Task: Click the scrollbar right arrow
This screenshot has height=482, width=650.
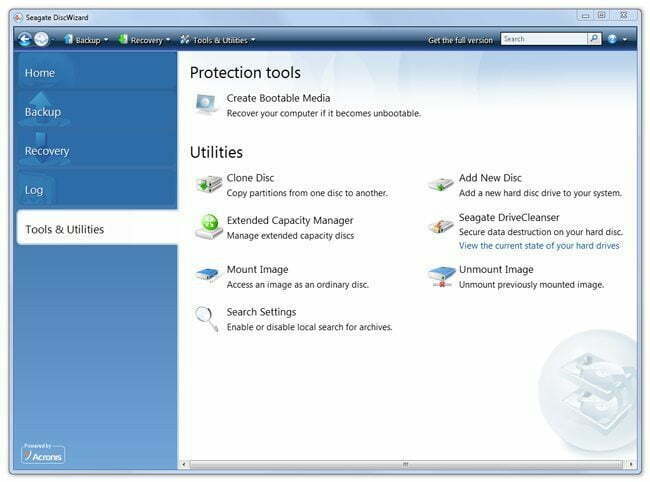Action: point(631,465)
